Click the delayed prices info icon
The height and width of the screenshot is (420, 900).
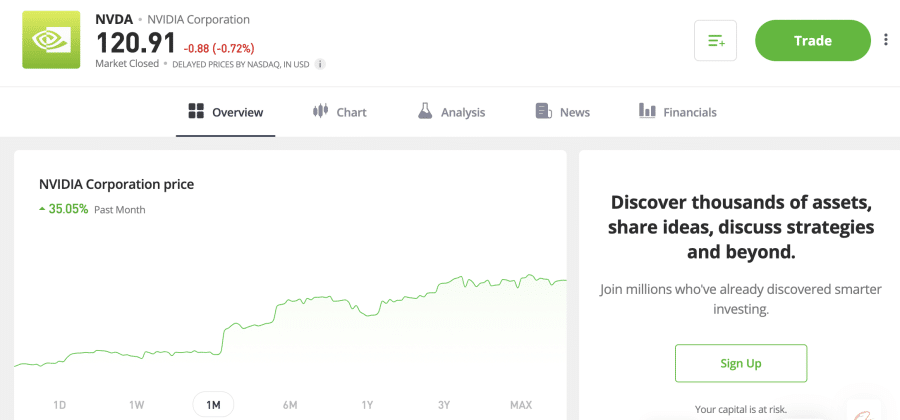point(320,64)
